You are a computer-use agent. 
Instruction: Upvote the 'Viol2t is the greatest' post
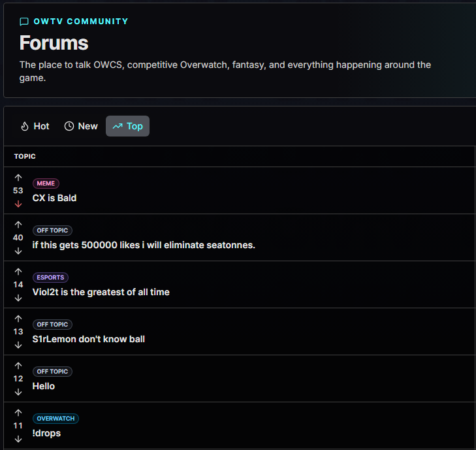pos(18,272)
